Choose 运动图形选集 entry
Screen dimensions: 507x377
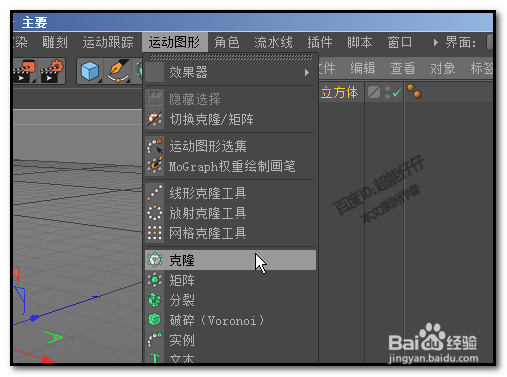(x=230, y=146)
